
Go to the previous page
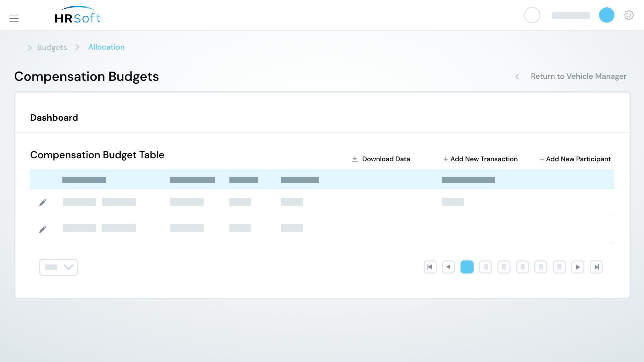point(448,267)
